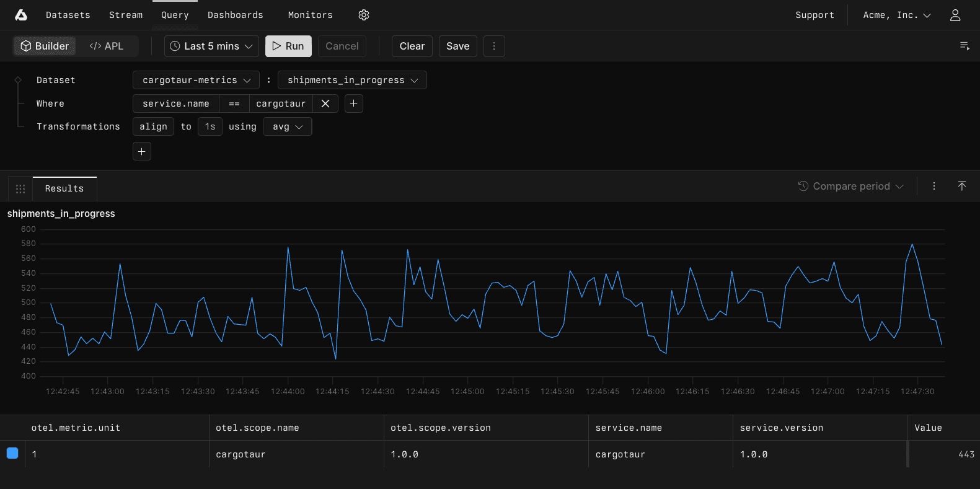Open the settings gear icon
Viewport: 980px width, 489px height.
point(364,15)
